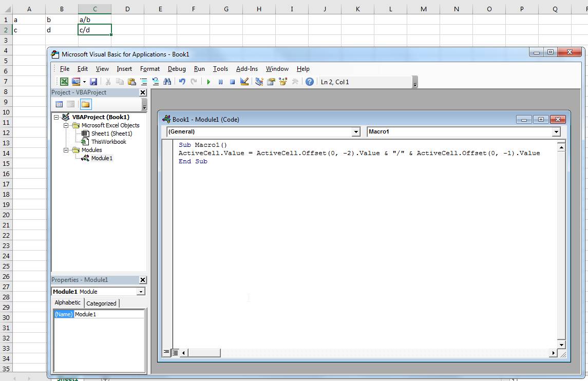Click the code window horizontal scrollbar thumb
Screen dimensions: 588x381
[204, 353]
